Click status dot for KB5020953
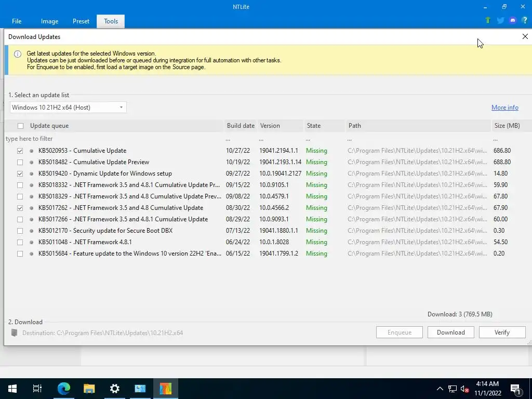This screenshot has width=532, height=399. pos(32,151)
